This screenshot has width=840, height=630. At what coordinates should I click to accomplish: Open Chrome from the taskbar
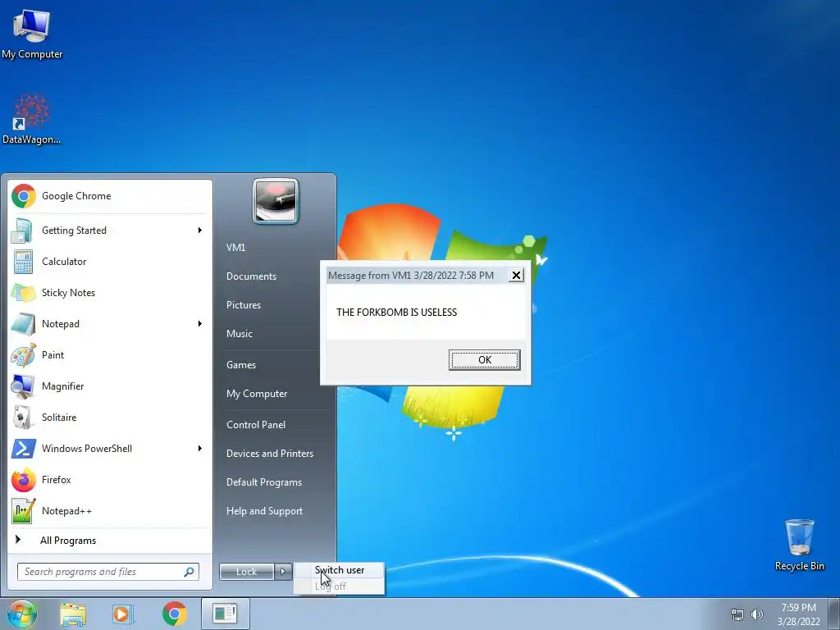tap(174, 614)
